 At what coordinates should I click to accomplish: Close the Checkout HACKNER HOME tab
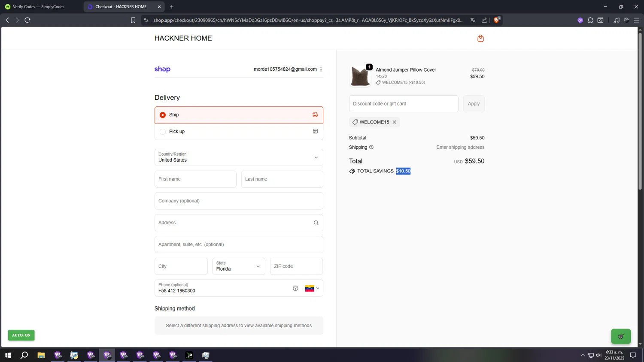tap(159, 7)
